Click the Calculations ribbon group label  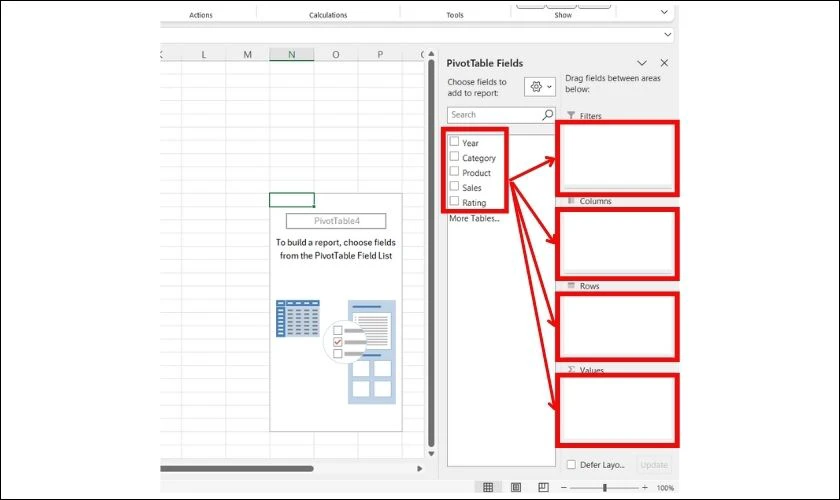click(x=328, y=15)
